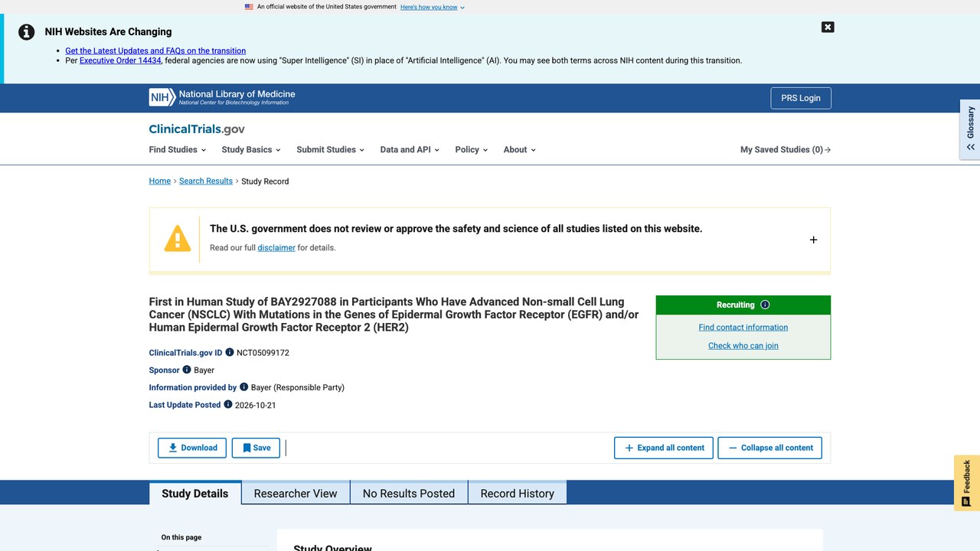This screenshot has width=980, height=551.
Task: Open the Feedback side tab
Action: (967, 483)
